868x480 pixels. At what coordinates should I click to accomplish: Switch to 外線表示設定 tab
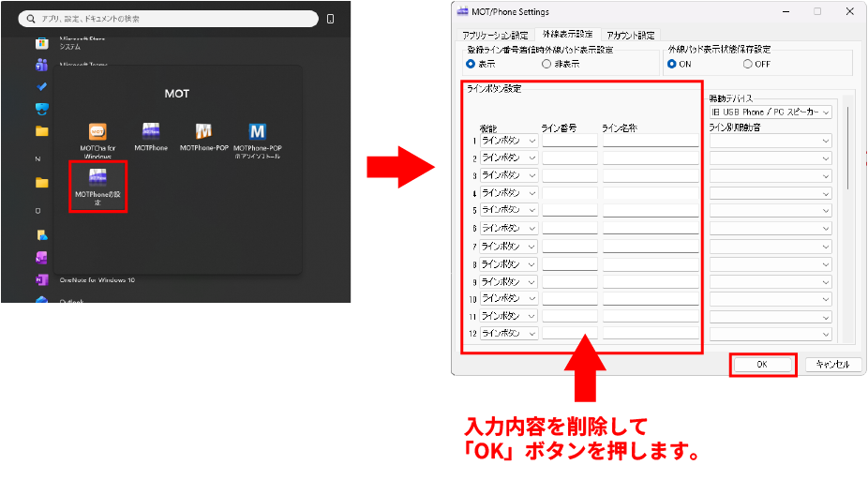pos(567,35)
